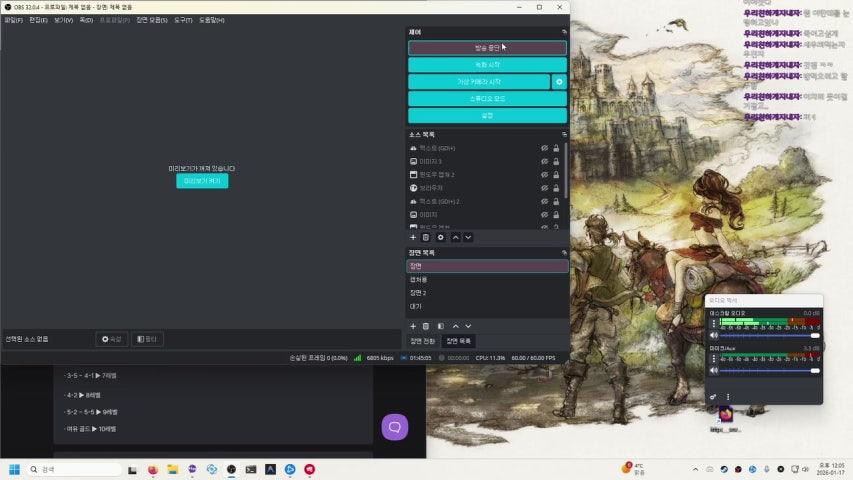Select the 장면 2 scene

pyautogui.click(x=487, y=293)
